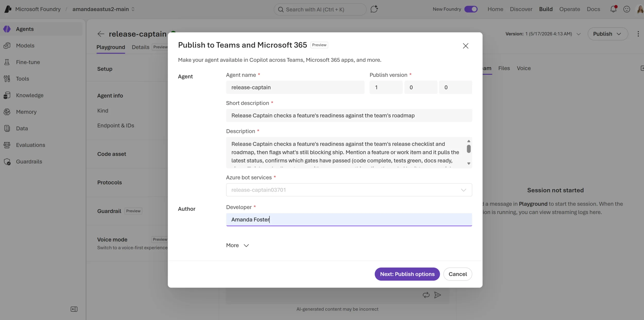Click the Microsoft Foundry logo icon
The image size is (644, 320).
(x=8, y=9)
